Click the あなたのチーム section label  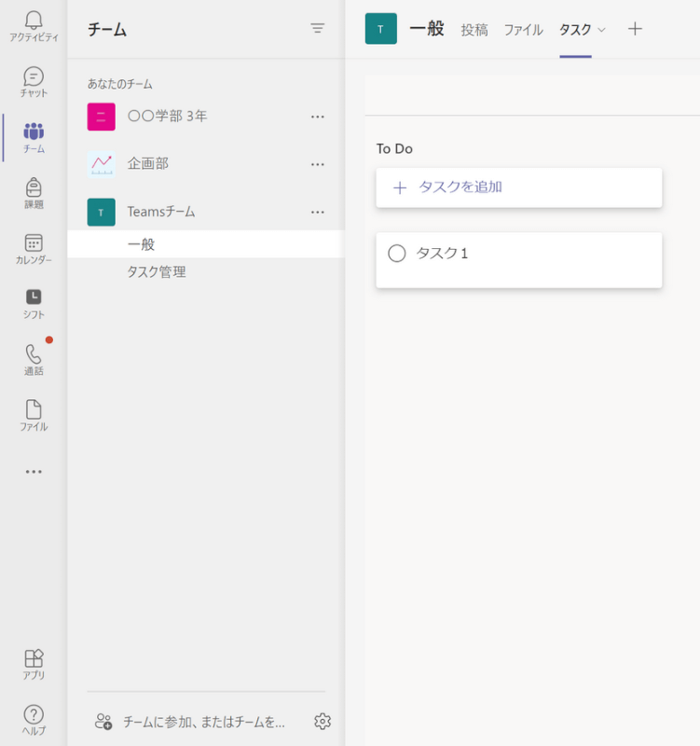click(119, 84)
